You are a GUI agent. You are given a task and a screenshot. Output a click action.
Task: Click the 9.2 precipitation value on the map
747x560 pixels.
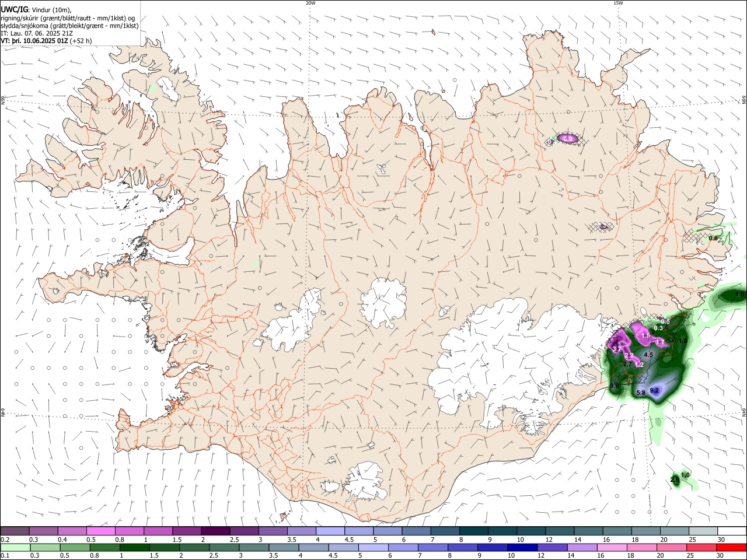tap(654, 390)
